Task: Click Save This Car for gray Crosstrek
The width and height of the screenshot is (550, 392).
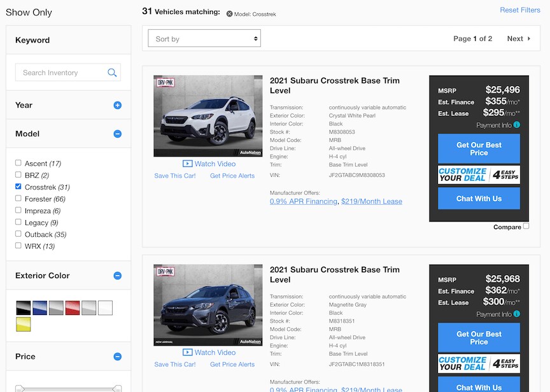Action: click(175, 365)
